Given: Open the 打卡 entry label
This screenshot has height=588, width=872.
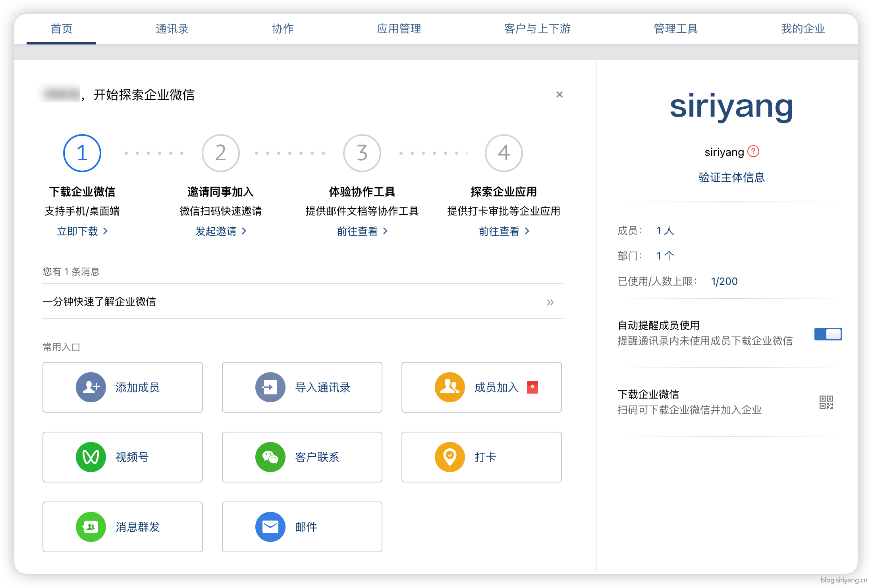Looking at the screenshot, I should (x=485, y=457).
